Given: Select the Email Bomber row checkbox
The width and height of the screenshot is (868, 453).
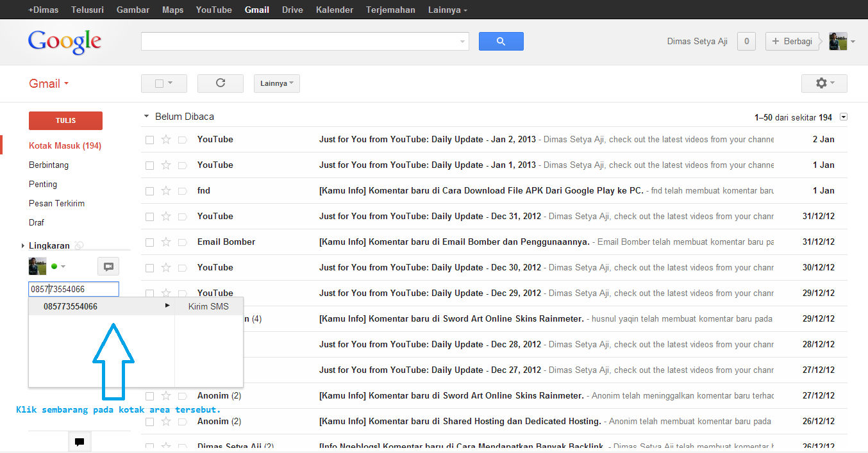Looking at the screenshot, I should tap(149, 242).
